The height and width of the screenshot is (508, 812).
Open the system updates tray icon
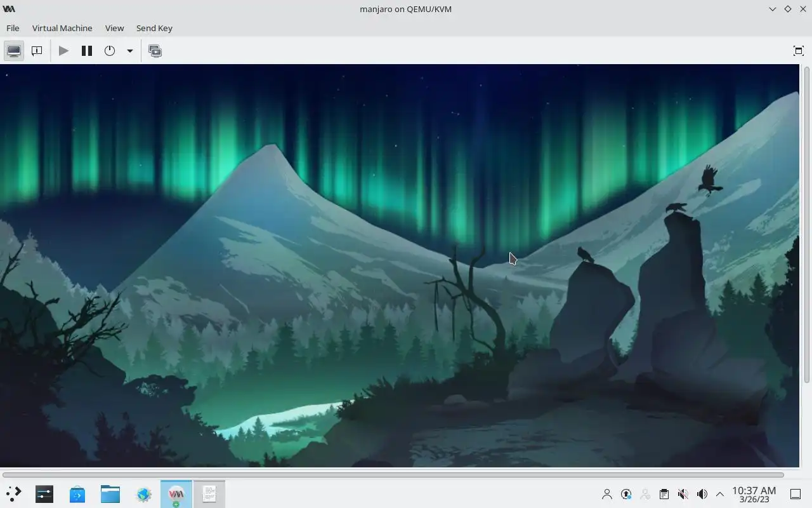[626, 494]
